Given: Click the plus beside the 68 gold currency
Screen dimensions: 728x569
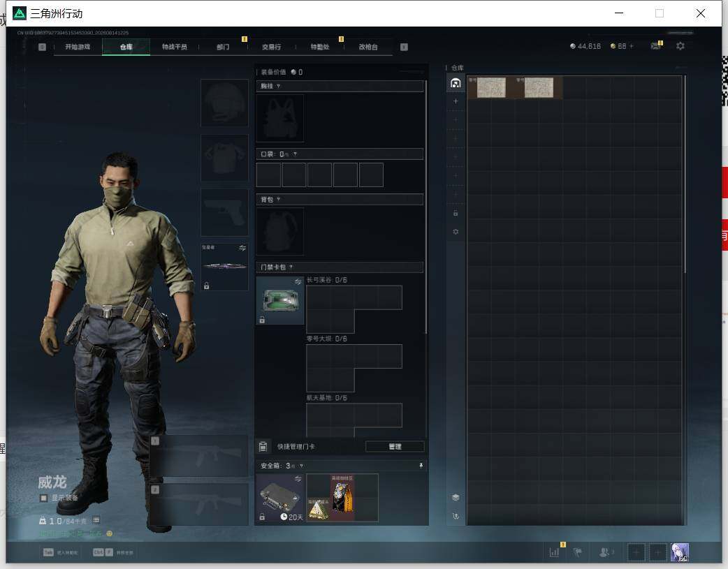Looking at the screenshot, I should click(x=631, y=46).
